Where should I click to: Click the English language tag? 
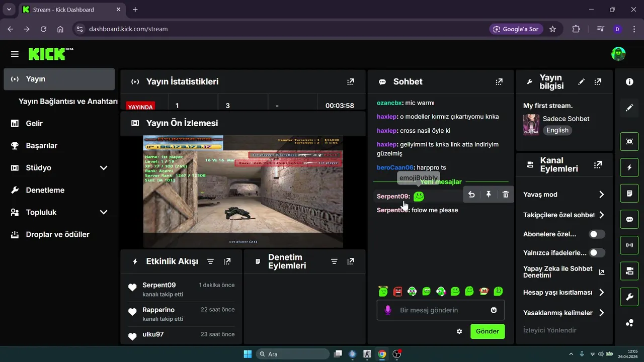[x=557, y=130]
